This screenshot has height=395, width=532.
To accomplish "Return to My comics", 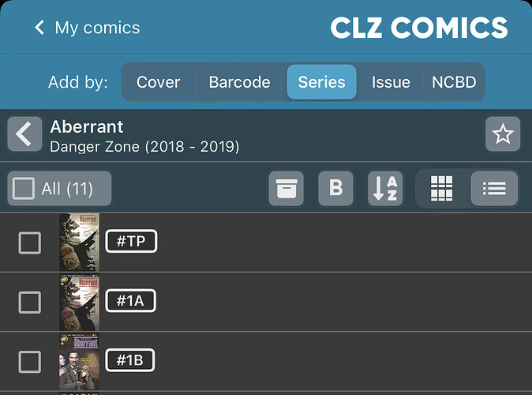I will (x=97, y=28).
